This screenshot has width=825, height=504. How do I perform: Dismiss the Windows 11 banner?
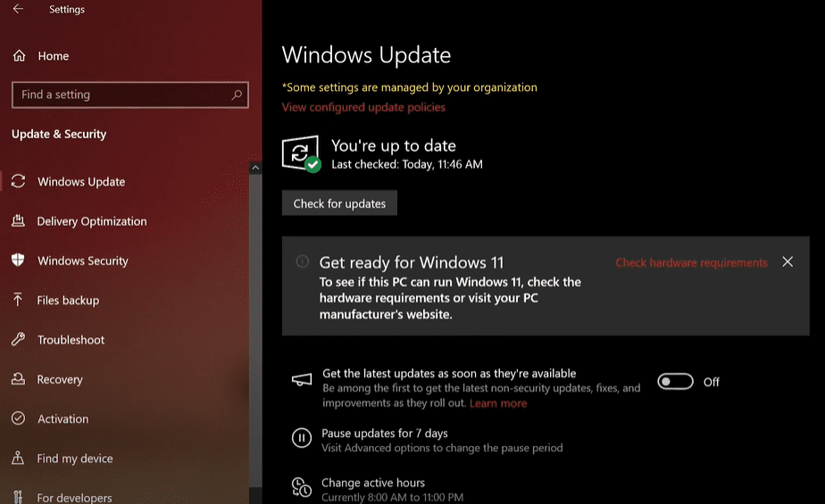pos(787,261)
